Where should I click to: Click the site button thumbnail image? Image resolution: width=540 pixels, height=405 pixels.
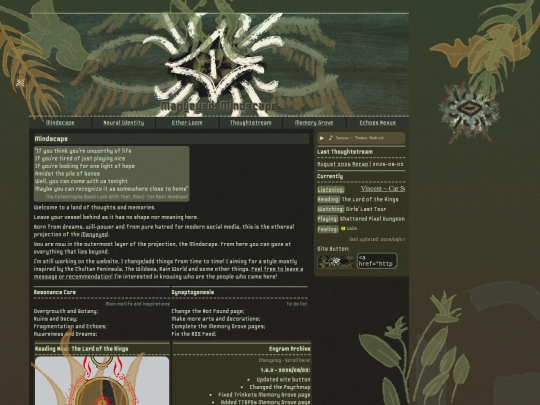pos(336,262)
